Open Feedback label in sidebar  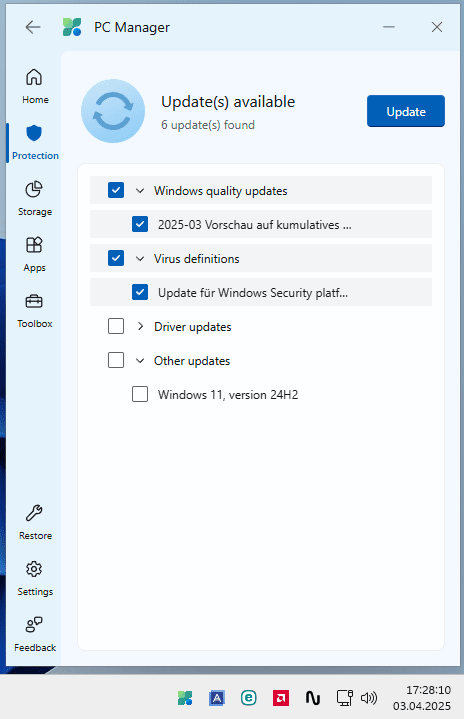coord(35,647)
